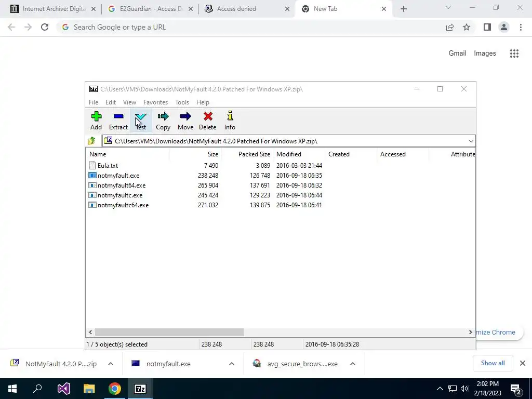Close the Access denied tab
The image size is (532, 399).
287,9
